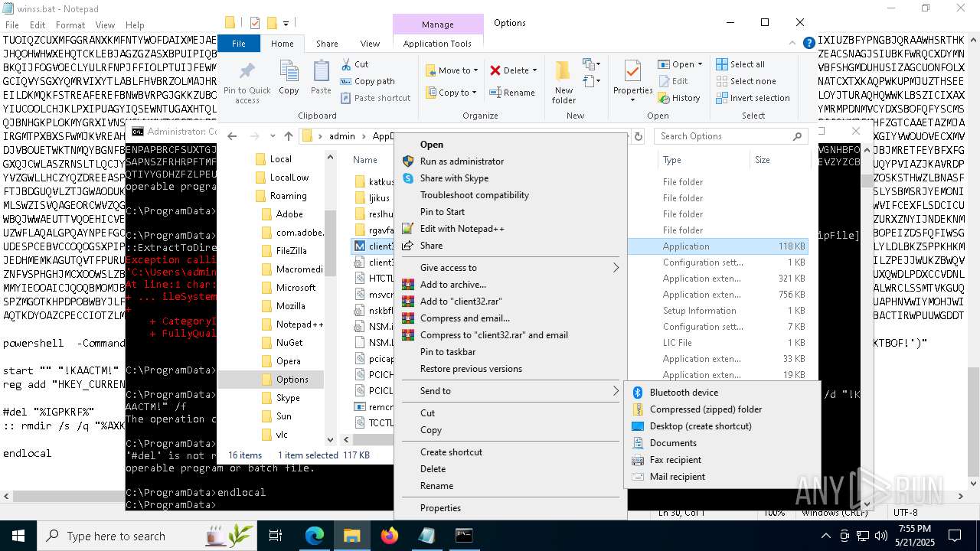
Task: Open Notepad Edit menu
Action: (x=38, y=25)
